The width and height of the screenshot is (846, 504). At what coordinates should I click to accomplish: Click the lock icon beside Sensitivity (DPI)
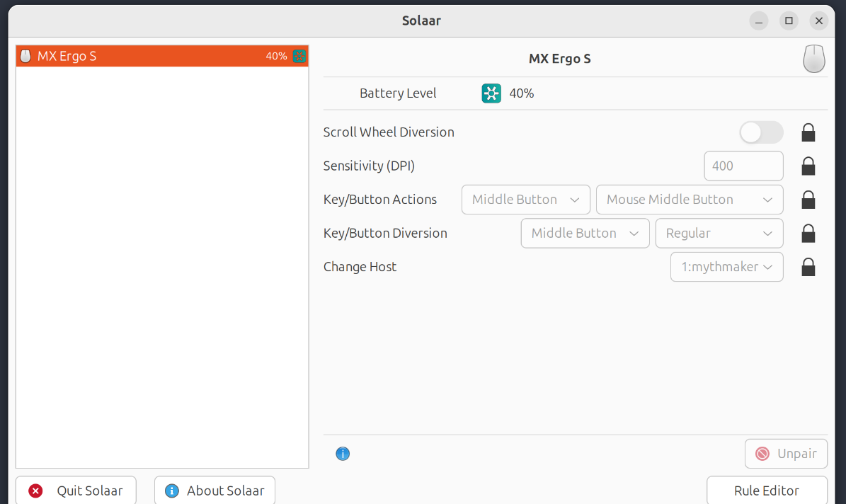click(808, 166)
